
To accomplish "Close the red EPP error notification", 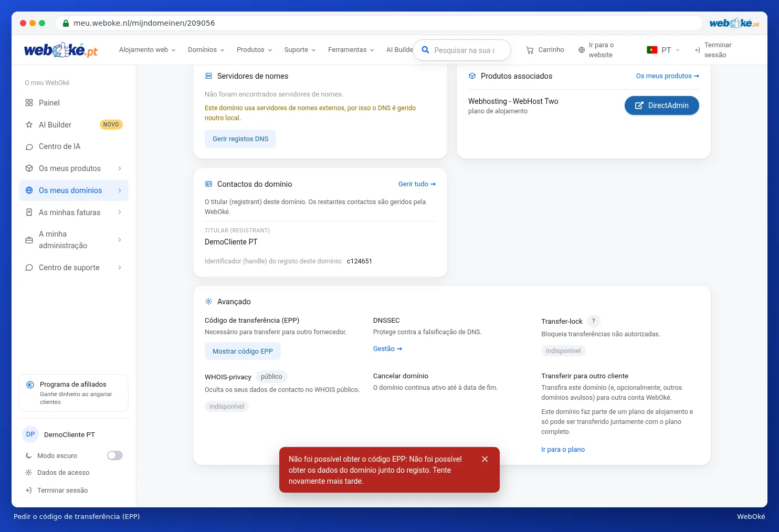I will pos(485,459).
